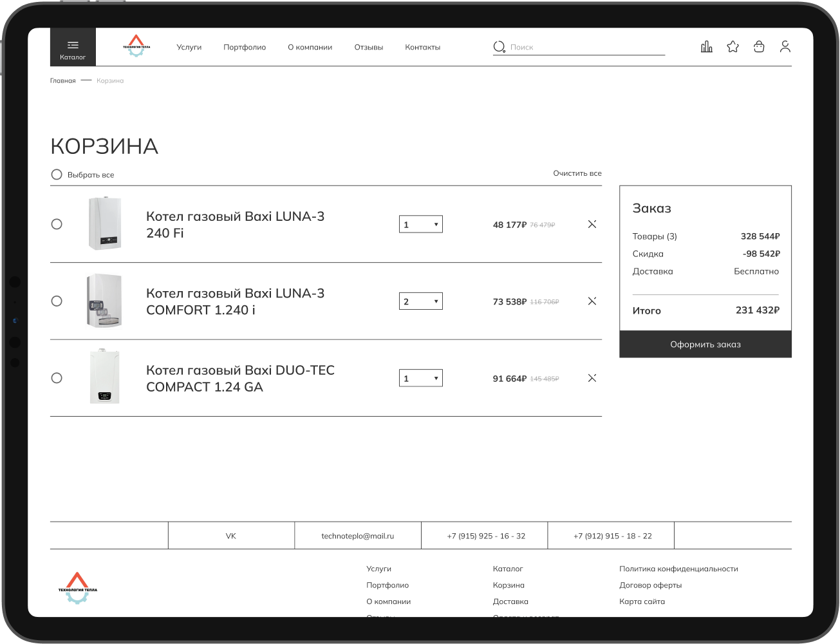Click phone number +7 (912) 915 - 18 - 22
The height and width of the screenshot is (644, 840).
click(613, 536)
